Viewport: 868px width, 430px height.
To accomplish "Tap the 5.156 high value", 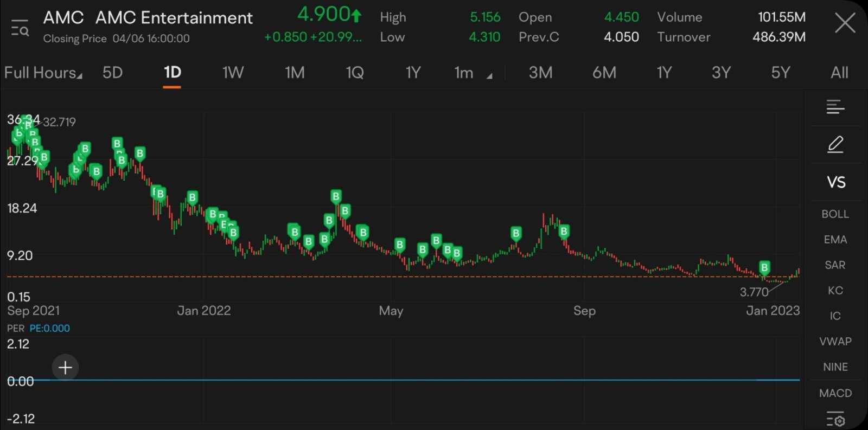I will click(485, 17).
